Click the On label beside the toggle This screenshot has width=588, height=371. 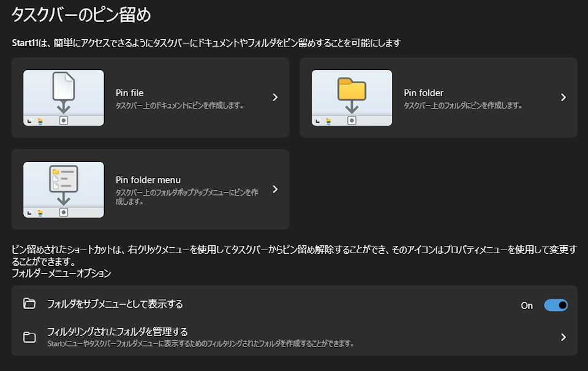coord(527,305)
